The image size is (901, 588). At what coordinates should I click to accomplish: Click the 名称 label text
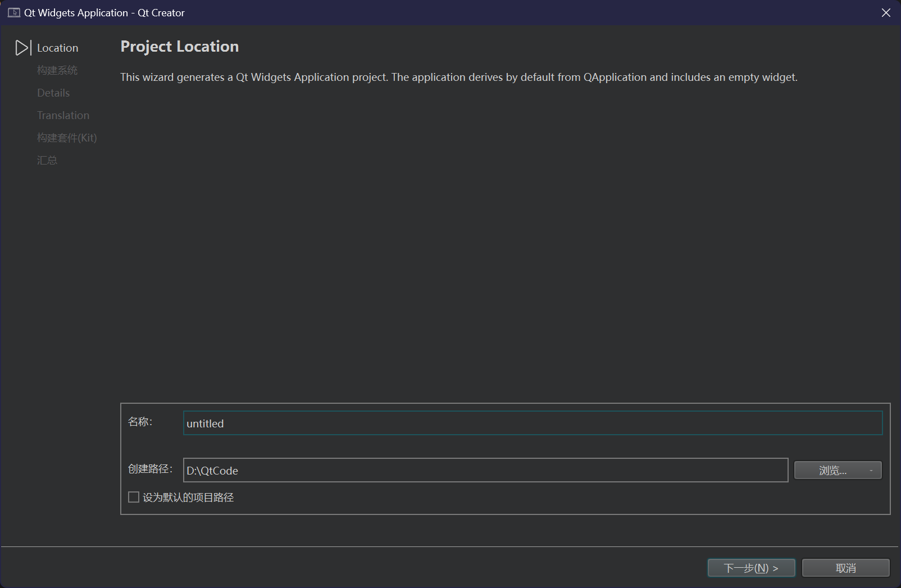coord(140,422)
